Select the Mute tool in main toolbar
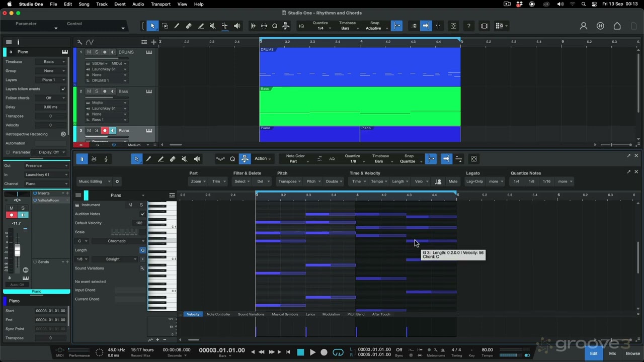 coord(212,26)
